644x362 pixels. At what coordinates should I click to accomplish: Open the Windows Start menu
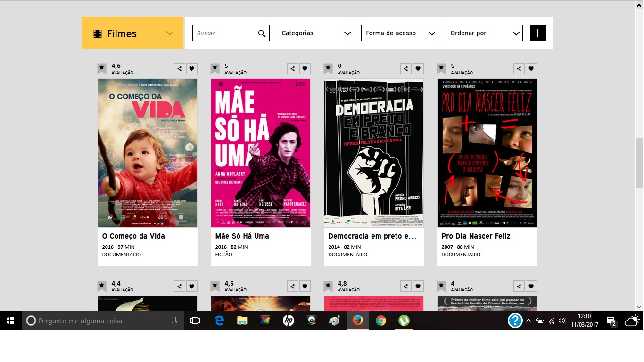(10, 321)
